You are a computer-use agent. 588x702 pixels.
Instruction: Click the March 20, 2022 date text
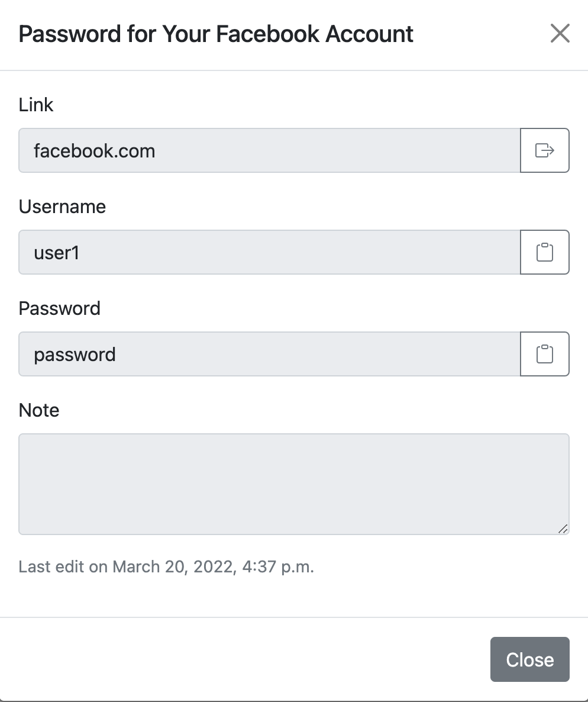click(174, 567)
